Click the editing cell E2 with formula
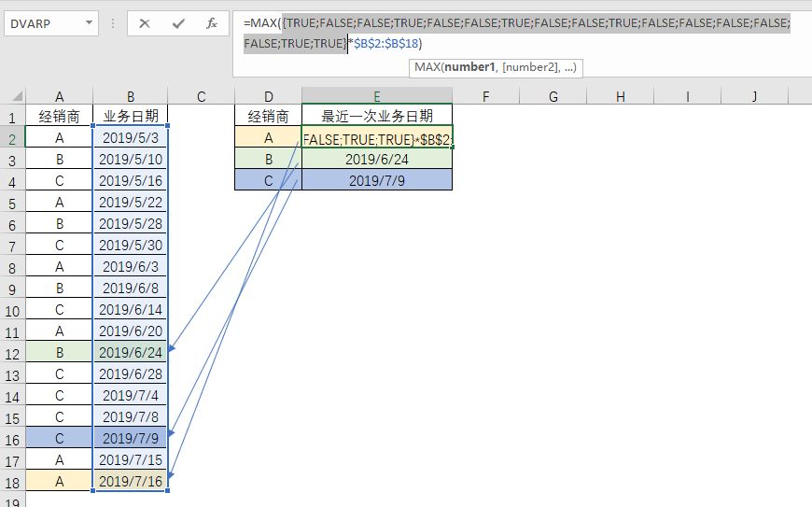 [377, 138]
